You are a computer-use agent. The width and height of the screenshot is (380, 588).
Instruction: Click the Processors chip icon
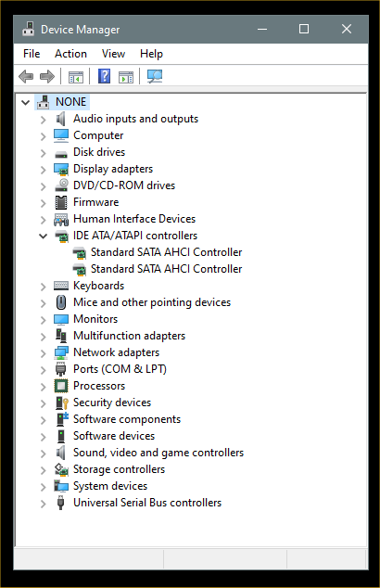pos(61,386)
